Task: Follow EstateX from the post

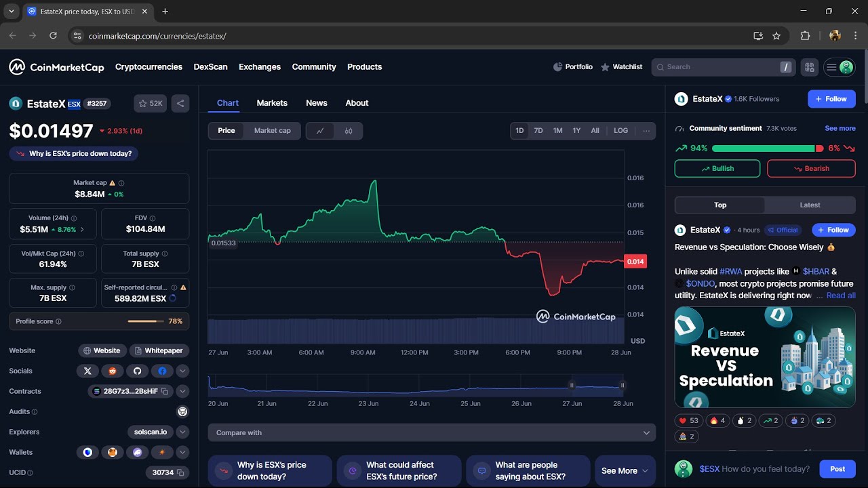Action: click(x=833, y=230)
